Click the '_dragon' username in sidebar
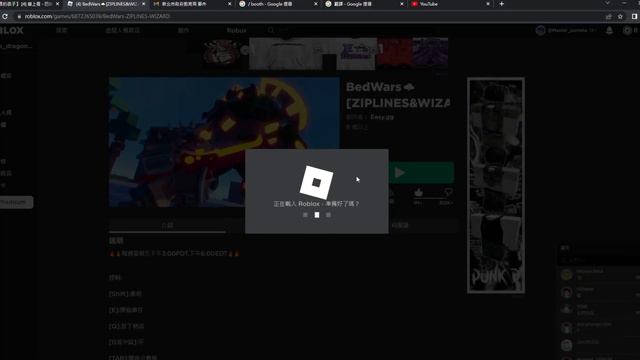The width and height of the screenshot is (640, 360). coord(16,46)
